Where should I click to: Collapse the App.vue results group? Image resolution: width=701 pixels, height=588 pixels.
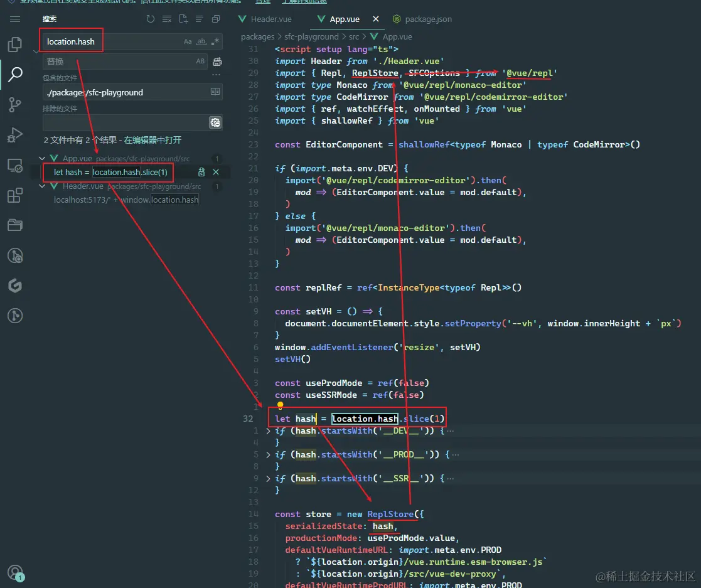pyautogui.click(x=42, y=158)
